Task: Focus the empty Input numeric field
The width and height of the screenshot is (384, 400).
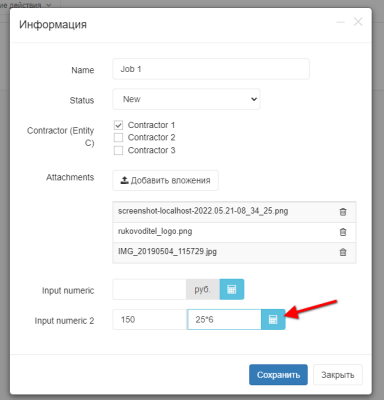Action: pyautogui.click(x=149, y=289)
